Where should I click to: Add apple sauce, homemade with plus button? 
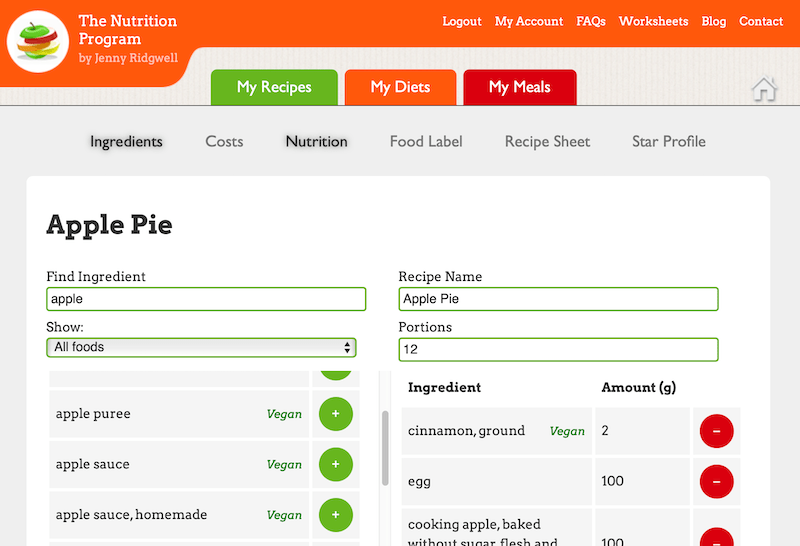pyautogui.click(x=336, y=515)
